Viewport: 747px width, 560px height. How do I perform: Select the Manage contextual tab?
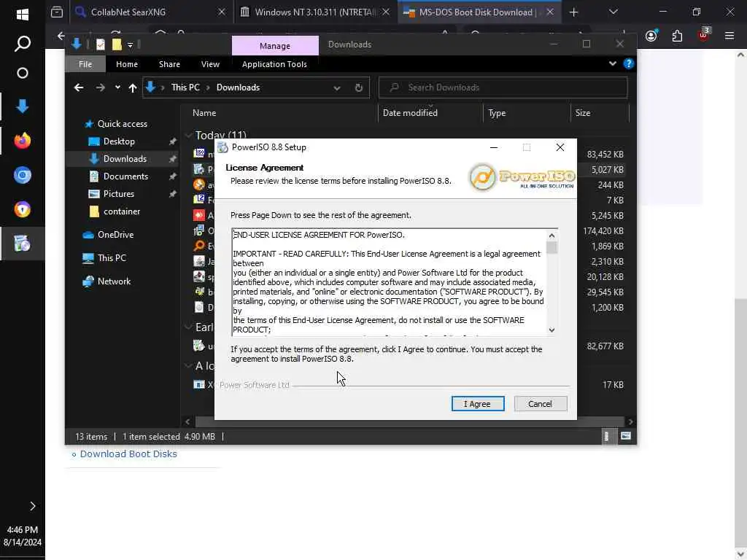275,46
